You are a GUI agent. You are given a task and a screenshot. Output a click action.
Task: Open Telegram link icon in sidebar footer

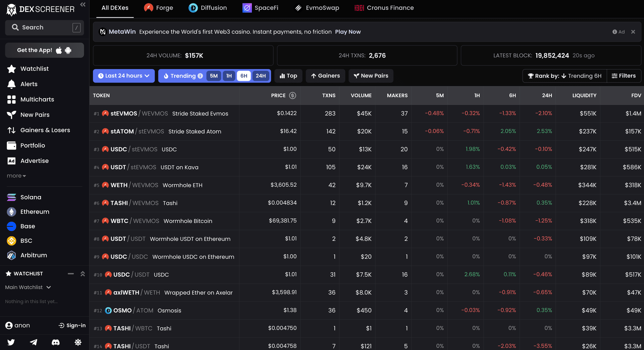pos(34,342)
